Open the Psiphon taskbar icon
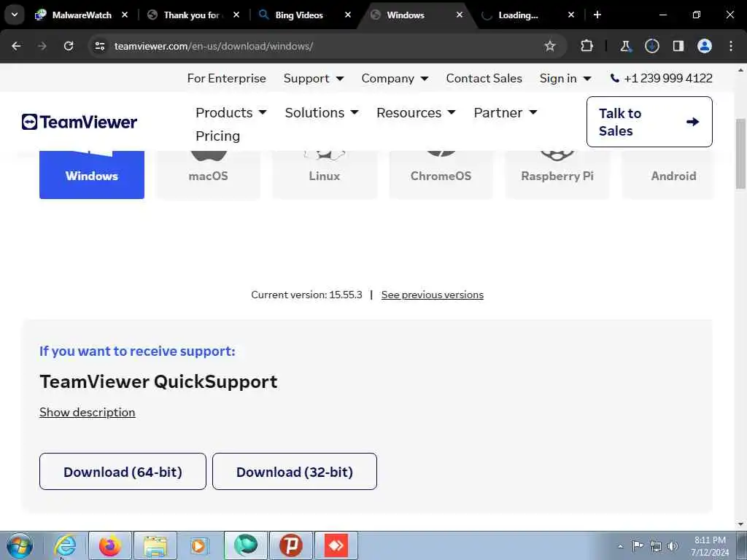 [291, 545]
